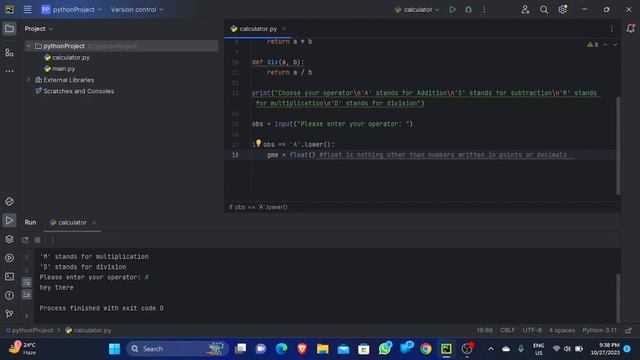Expand External Libraries node
Viewport: 640px width, 360px height.
(28, 80)
